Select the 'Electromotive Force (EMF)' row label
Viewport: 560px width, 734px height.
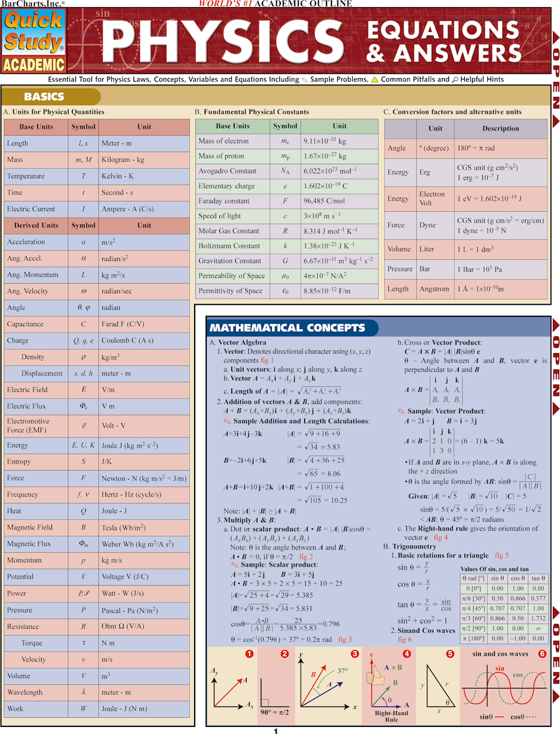[x=36, y=426]
